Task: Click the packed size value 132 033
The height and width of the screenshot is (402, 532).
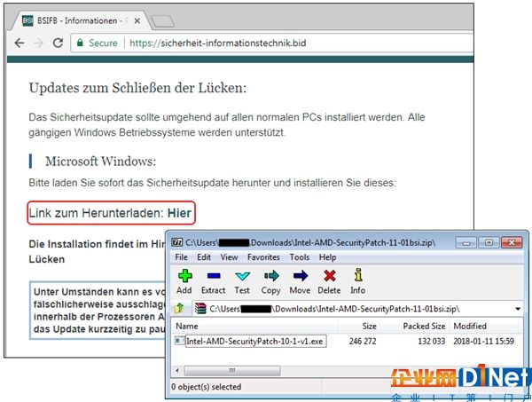Action: [431, 342]
